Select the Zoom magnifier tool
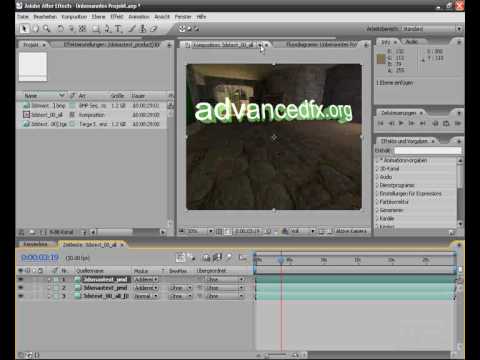Screen dimensions: 480x360 pyautogui.click(x=46, y=29)
